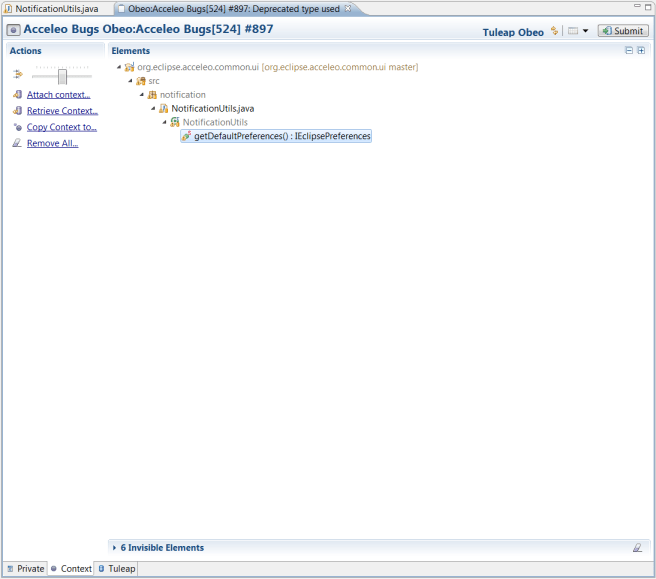
Task: Collapse the org.eclipse.acceleo.common.ui project node
Action: [119, 67]
